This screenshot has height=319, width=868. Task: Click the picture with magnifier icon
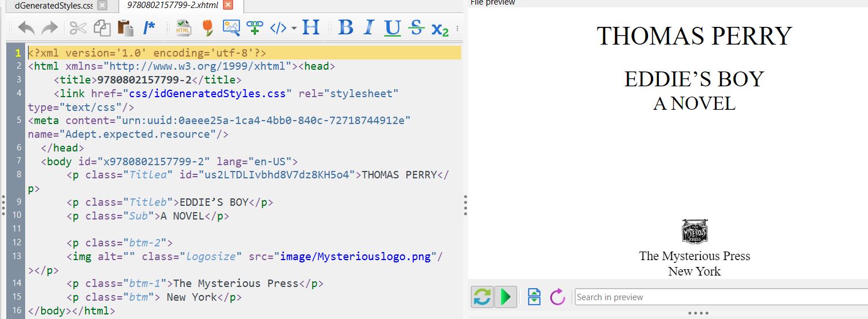(231, 27)
